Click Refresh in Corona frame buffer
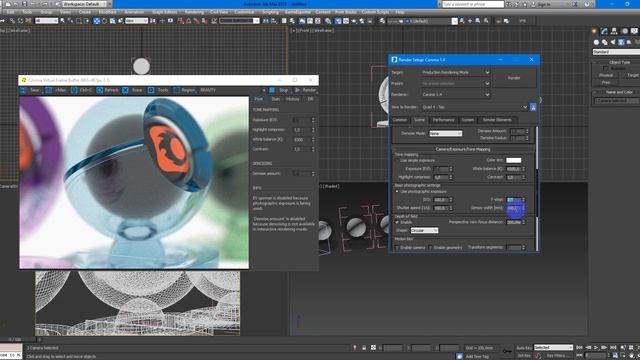The width and height of the screenshot is (640, 360). click(x=107, y=90)
